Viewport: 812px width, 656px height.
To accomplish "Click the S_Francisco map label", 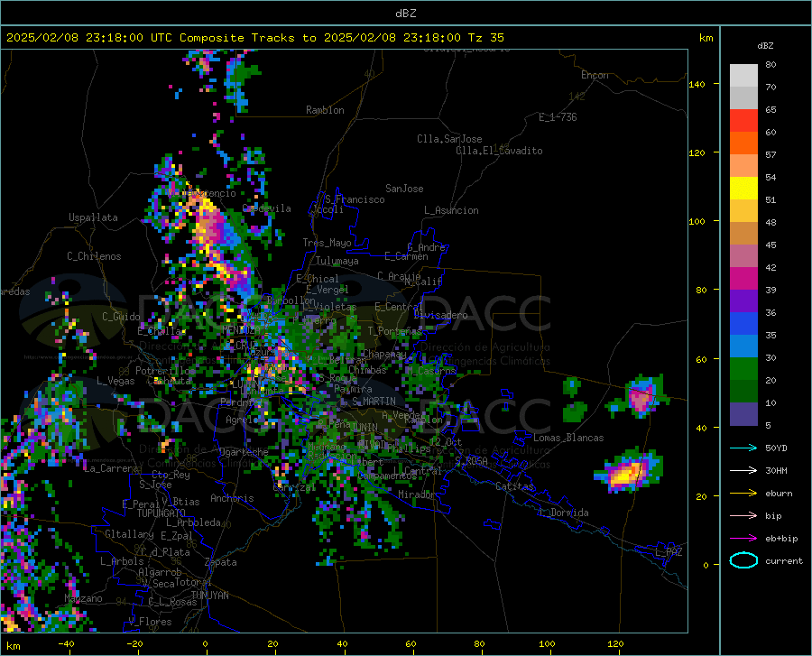I will click(x=355, y=199).
